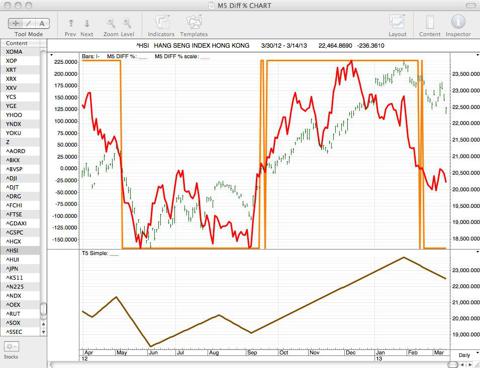Open the Indicators toolbar icon

coord(161,22)
